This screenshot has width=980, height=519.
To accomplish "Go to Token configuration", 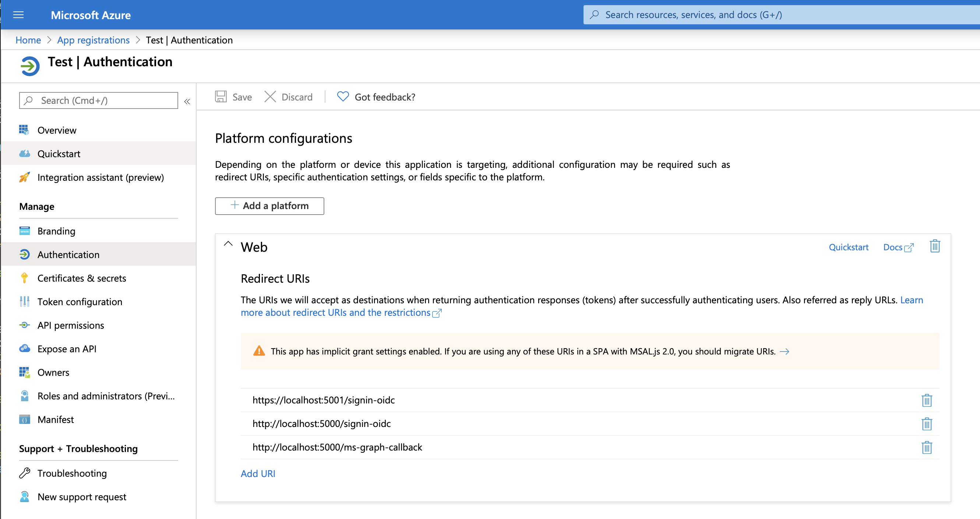I will click(x=98, y=302).
